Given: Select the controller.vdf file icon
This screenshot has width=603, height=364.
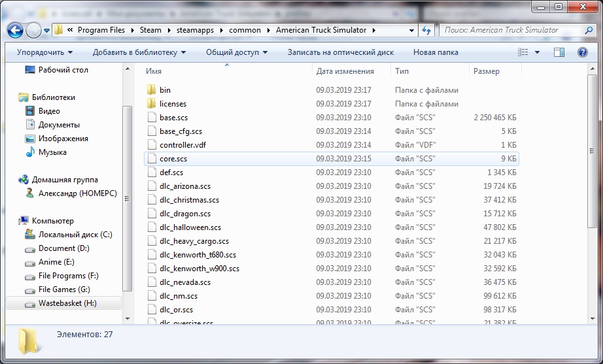Looking at the screenshot, I should click(x=152, y=145).
